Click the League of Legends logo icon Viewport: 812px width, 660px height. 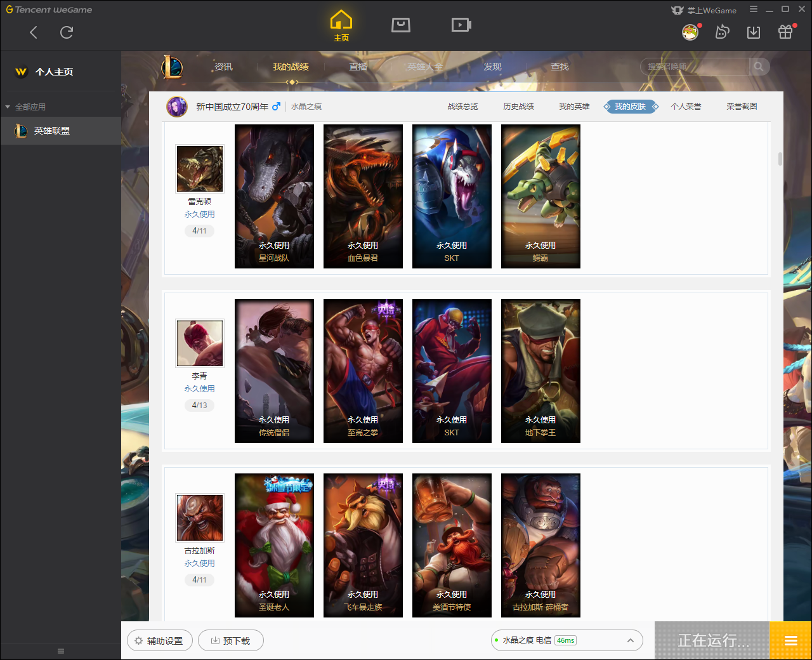pos(172,67)
